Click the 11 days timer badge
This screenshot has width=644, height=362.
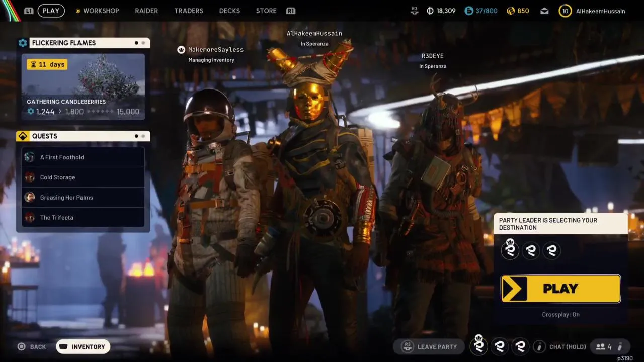(47, 64)
